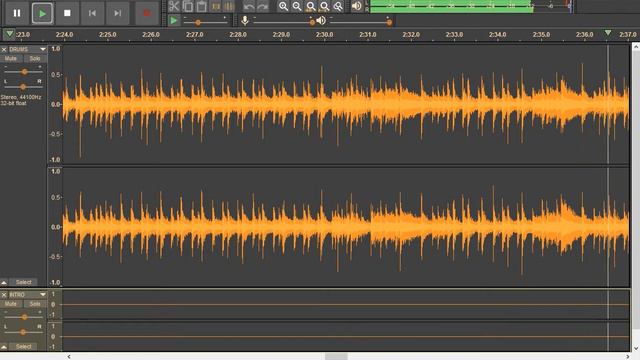640x360 pixels.
Task: Click the green timeline head marker at left
Action: coord(9,34)
